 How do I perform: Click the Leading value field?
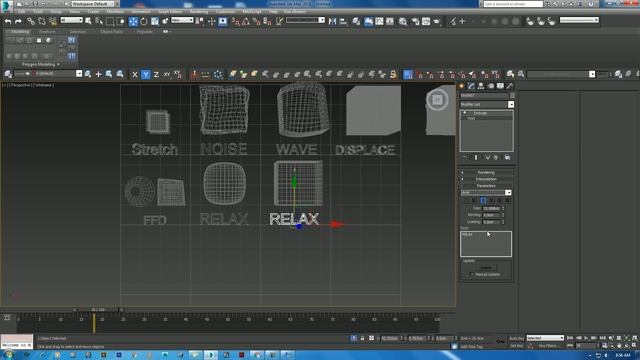pyautogui.click(x=491, y=222)
